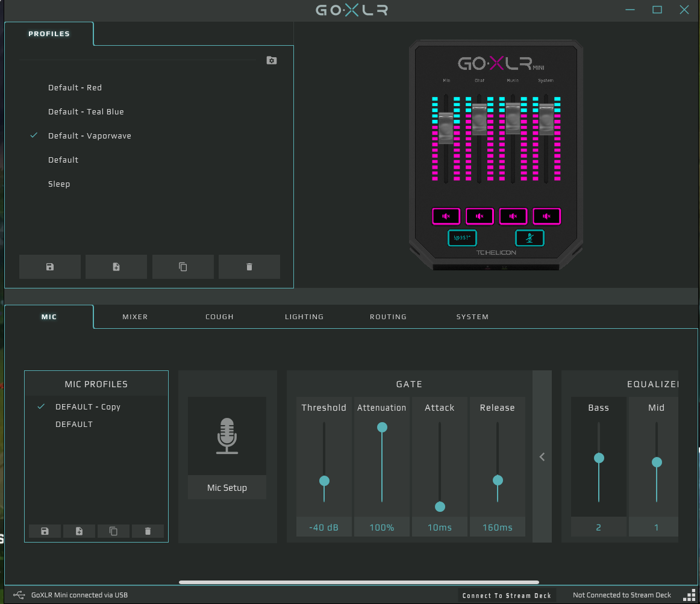Select the Profiles tab
This screenshot has width=700, height=604.
click(49, 34)
